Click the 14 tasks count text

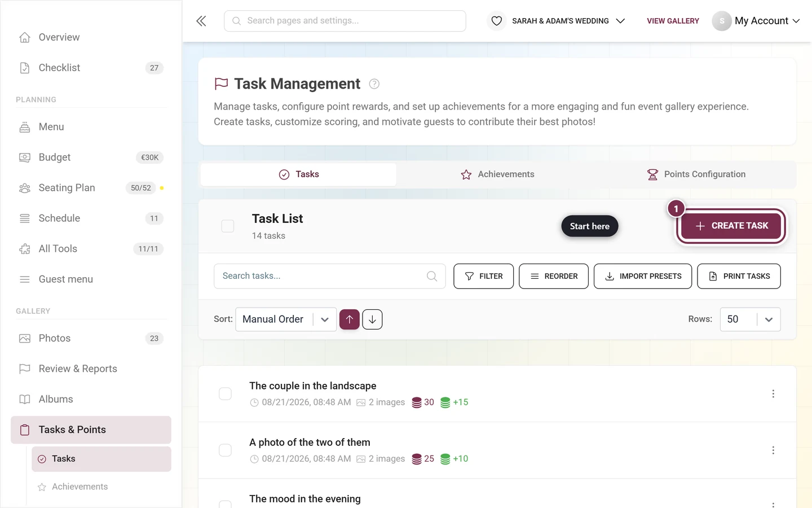click(x=268, y=236)
